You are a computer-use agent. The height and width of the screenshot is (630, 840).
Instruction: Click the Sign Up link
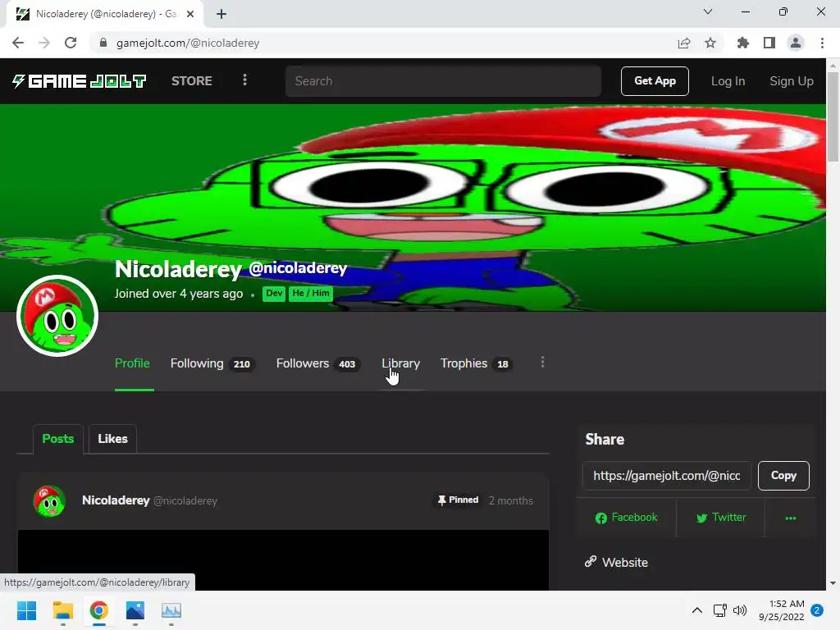coord(792,81)
